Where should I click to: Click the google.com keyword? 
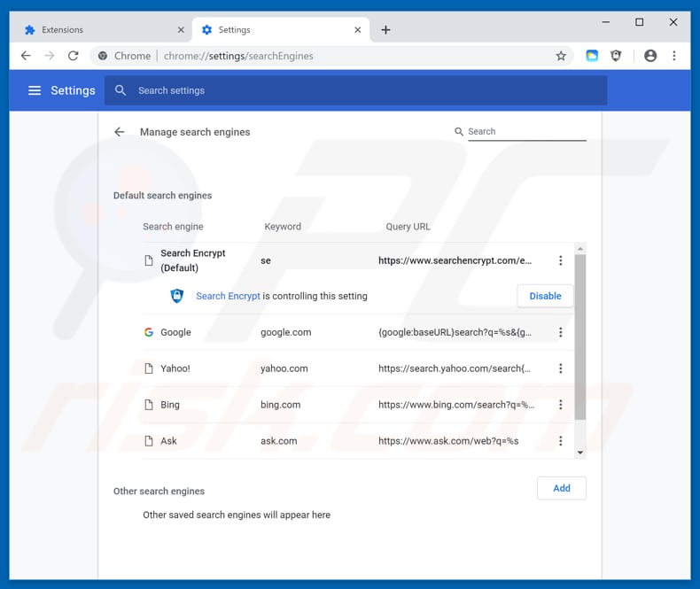[285, 332]
